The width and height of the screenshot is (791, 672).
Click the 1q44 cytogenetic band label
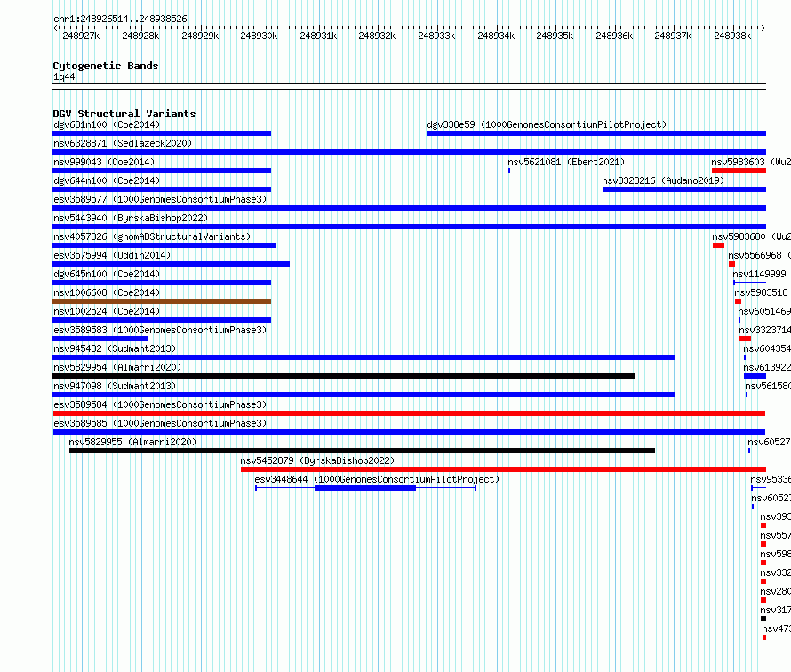[x=64, y=76]
